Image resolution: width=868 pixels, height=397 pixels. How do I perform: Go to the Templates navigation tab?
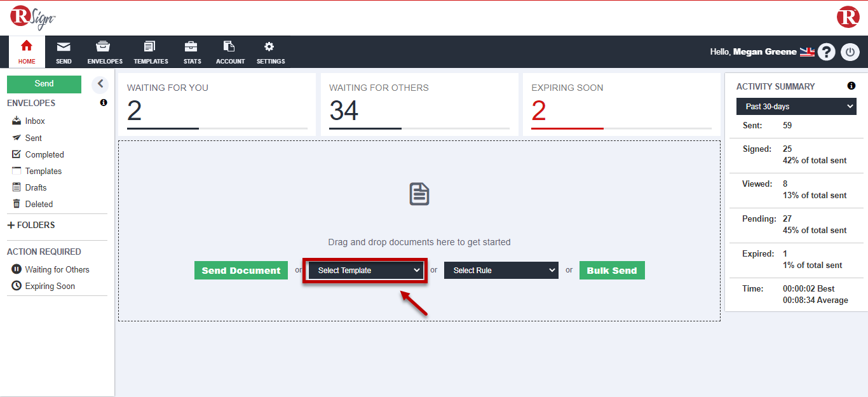pos(151,52)
